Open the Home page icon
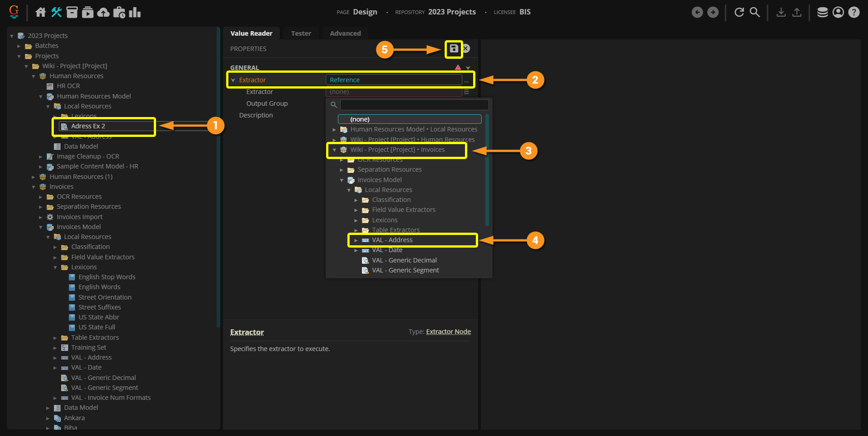 tap(41, 12)
